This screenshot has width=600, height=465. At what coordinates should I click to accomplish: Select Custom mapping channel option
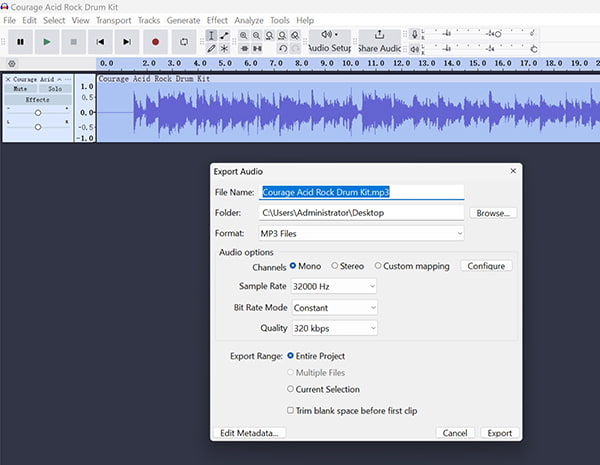click(x=412, y=266)
